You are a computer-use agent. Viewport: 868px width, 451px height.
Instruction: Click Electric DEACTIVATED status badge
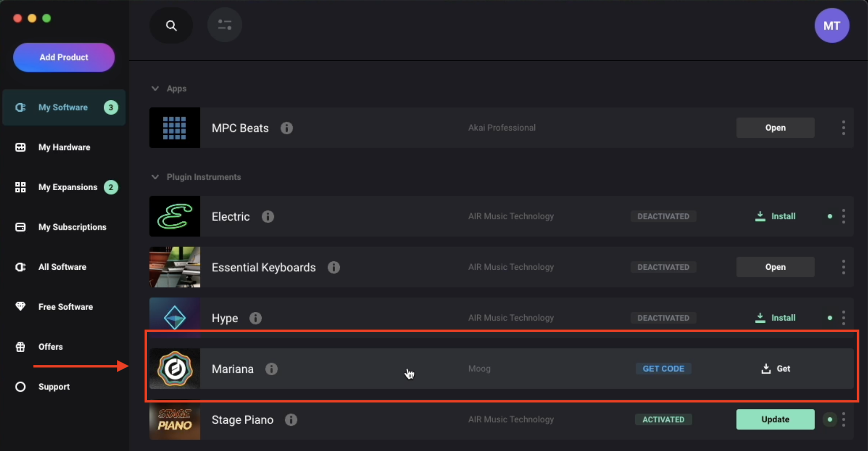tap(663, 216)
